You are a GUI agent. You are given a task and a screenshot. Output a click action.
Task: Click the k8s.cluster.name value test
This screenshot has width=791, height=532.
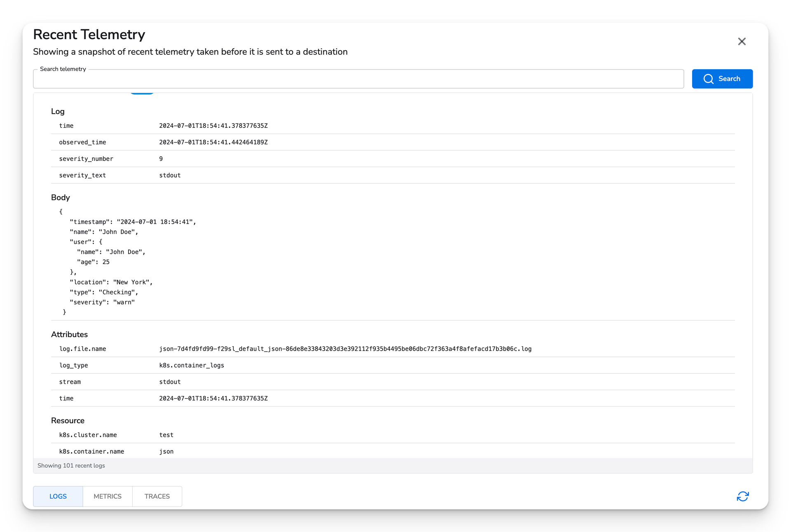[x=166, y=435]
